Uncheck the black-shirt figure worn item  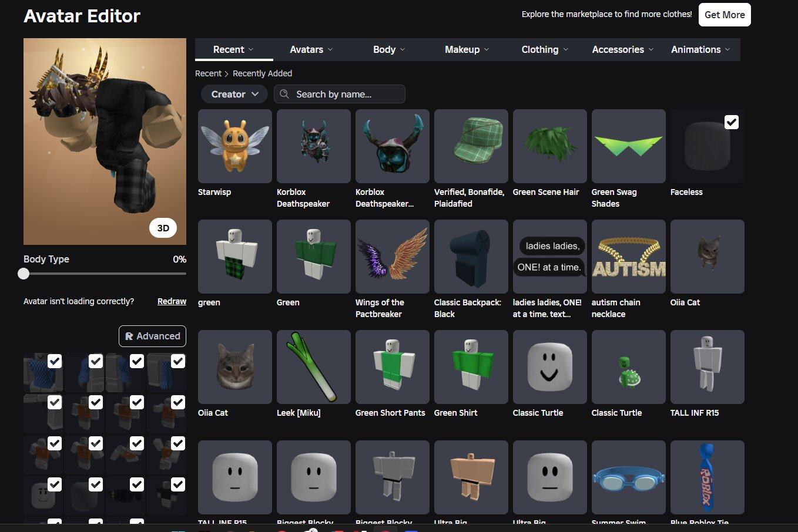[x=178, y=484]
